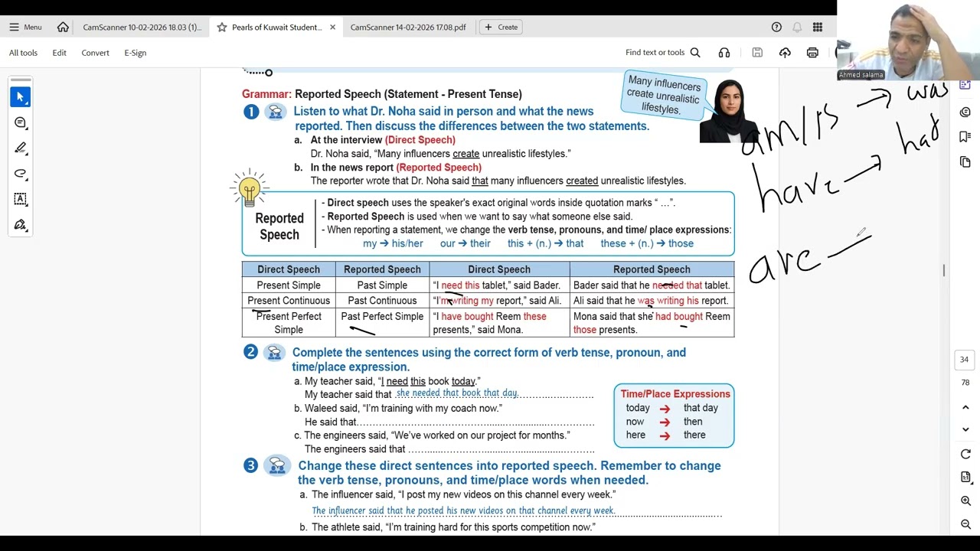
Task: Open the Acrobat hamburger Menu
Action: coord(25,27)
